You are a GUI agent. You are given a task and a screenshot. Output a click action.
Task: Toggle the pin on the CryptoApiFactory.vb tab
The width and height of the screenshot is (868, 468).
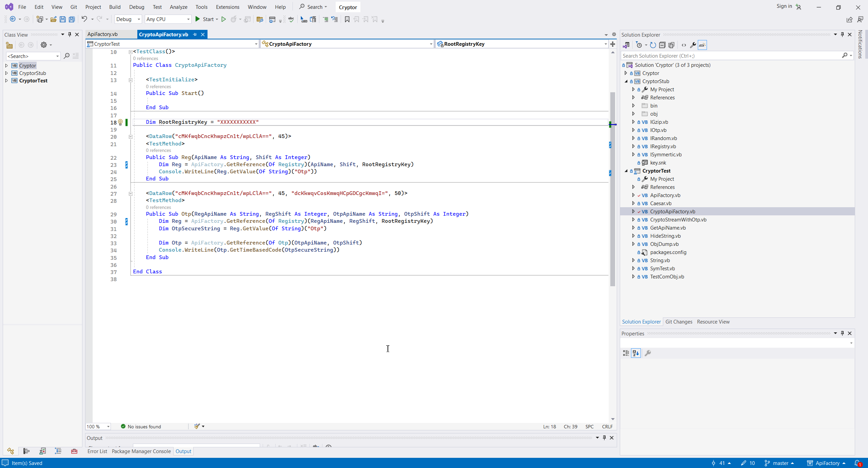pos(195,34)
